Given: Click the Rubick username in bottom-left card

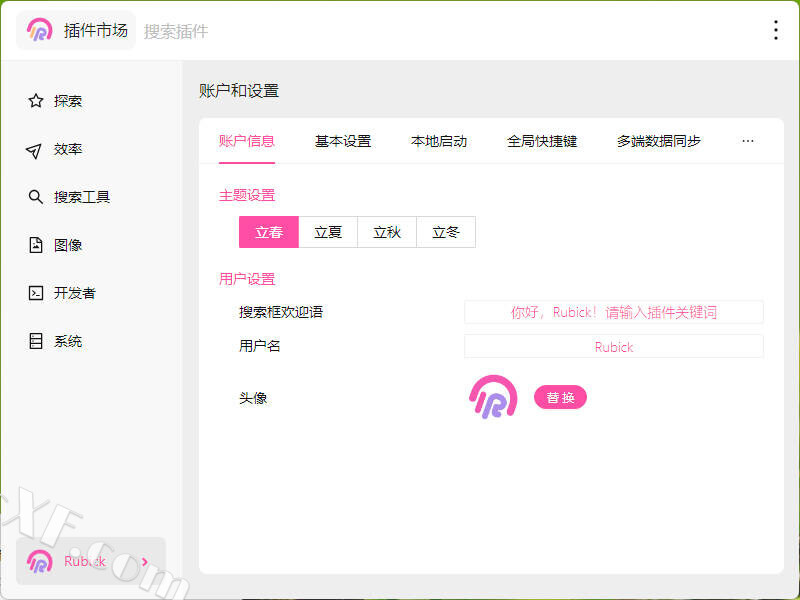Looking at the screenshot, I should coord(85,561).
